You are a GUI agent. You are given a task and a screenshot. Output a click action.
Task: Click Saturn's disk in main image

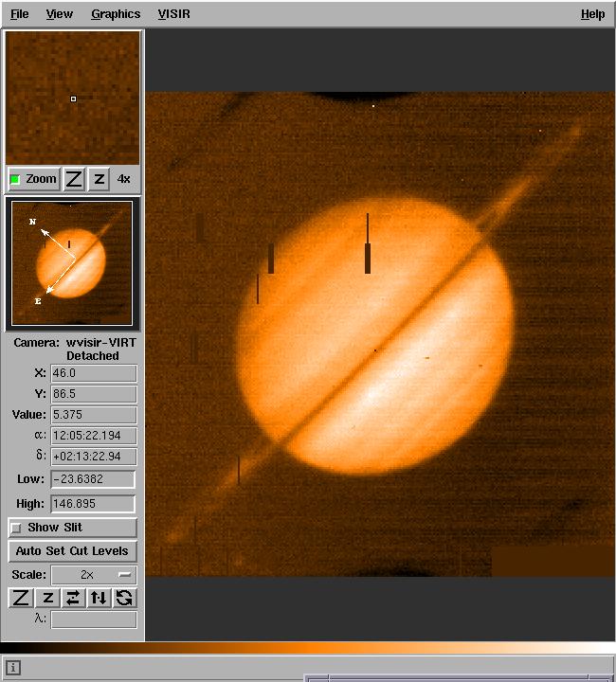374,335
